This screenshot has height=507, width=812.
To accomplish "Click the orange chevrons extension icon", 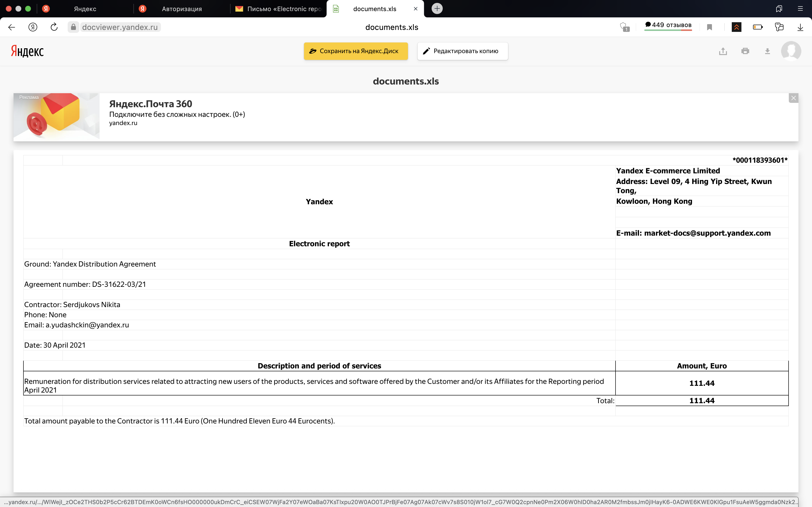I will (x=737, y=27).
